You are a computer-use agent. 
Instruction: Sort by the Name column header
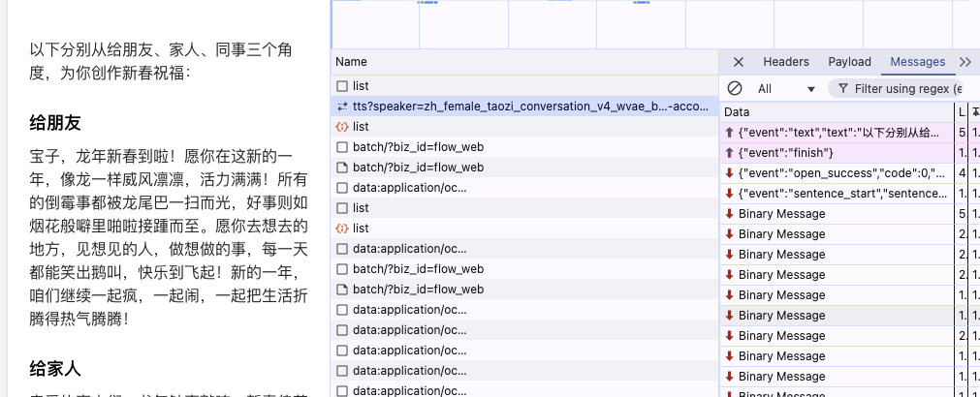point(525,62)
